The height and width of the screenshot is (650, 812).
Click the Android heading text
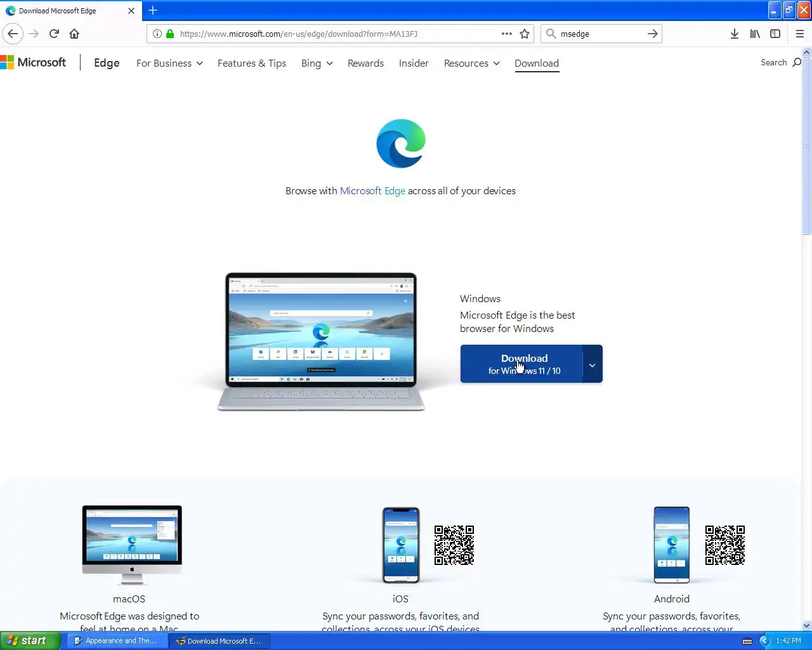coord(672,599)
